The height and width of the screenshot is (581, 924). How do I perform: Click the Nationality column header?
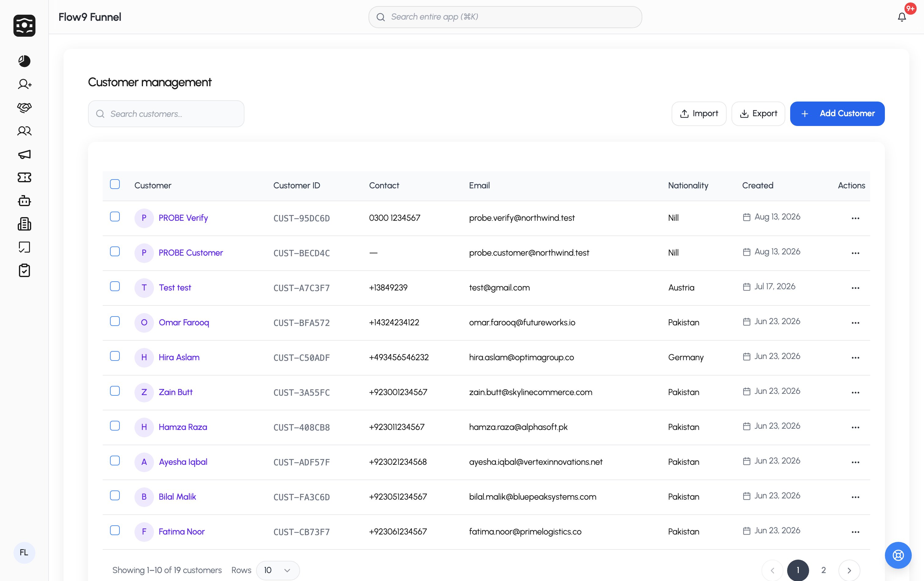688,186
